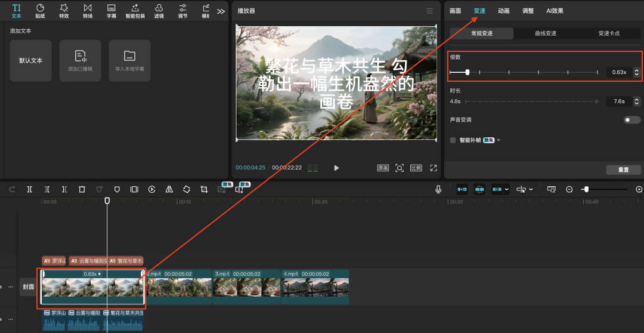Image resolution: width=644 pixels, height=333 pixels.
Task: Click the delete-right trim icon
Action: coord(64,189)
